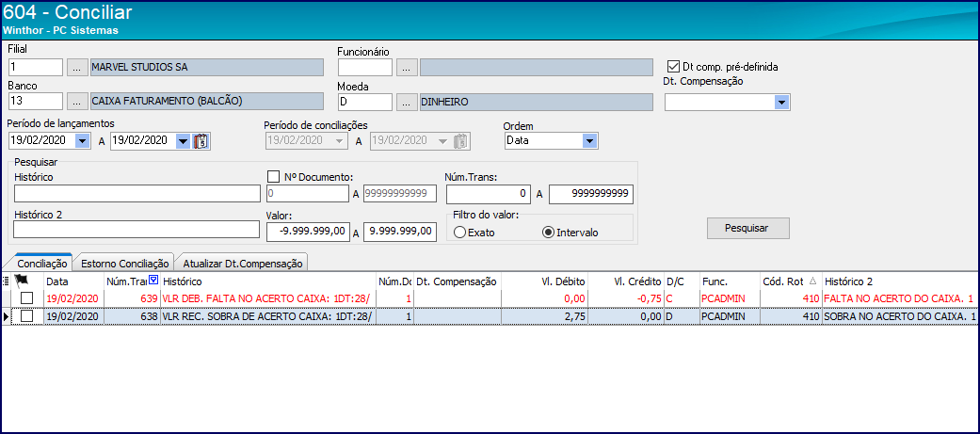Open the Filial lookup ellipsis button
Image resolution: width=980 pixels, height=434 pixels.
(76, 68)
